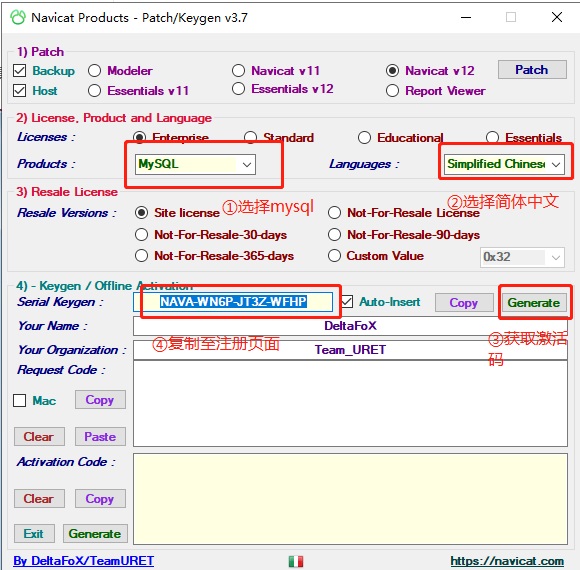The image size is (580, 570).
Task: Select the Modeler radio button
Action: [x=94, y=70]
